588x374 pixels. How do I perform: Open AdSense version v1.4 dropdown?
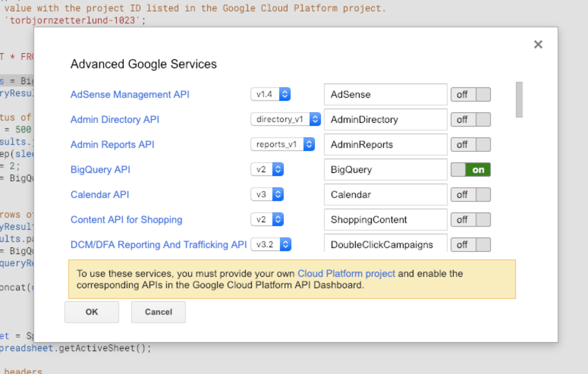(x=270, y=94)
